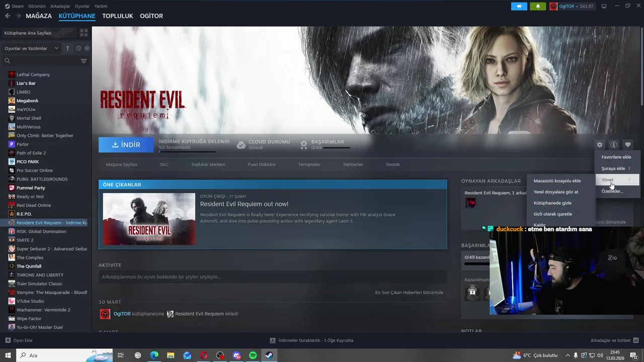Go to the MAĞAZA tab
Image resolution: width=644 pixels, height=362 pixels.
(39, 16)
